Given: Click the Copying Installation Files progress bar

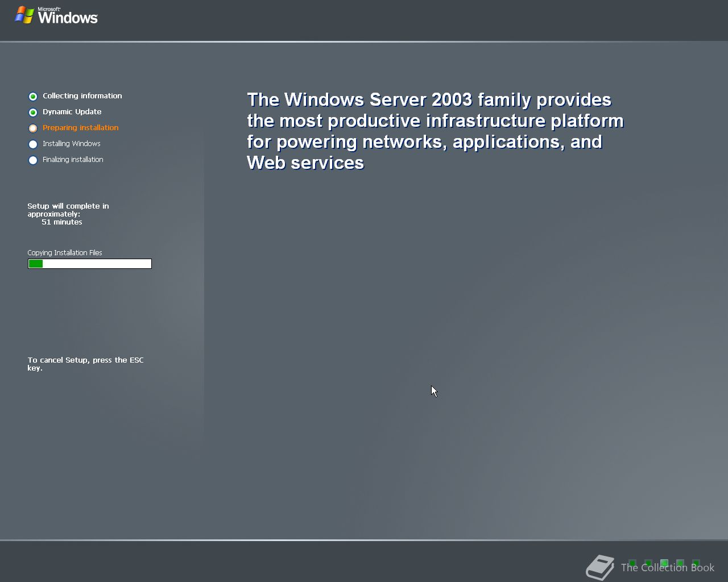Looking at the screenshot, I should pyautogui.click(x=90, y=264).
